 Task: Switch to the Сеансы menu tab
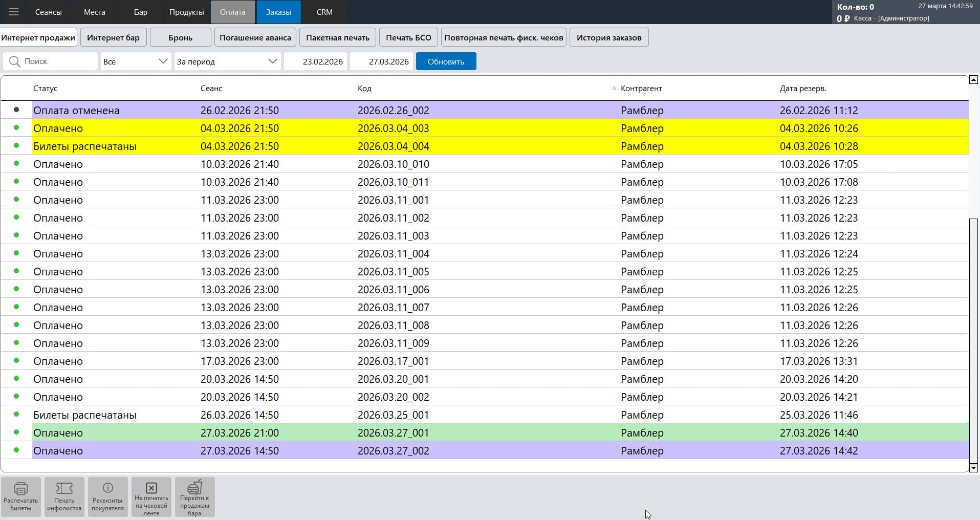48,12
